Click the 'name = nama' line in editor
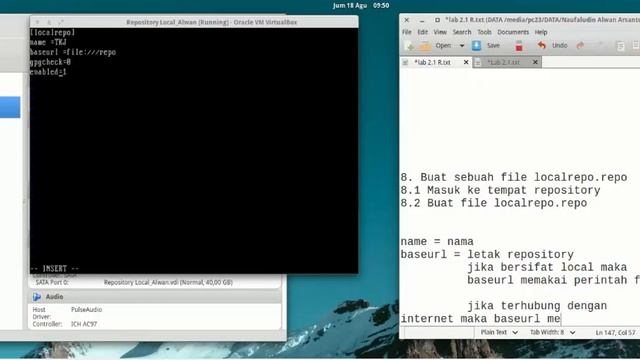Screen dimensions: 640x360 [437, 242]
